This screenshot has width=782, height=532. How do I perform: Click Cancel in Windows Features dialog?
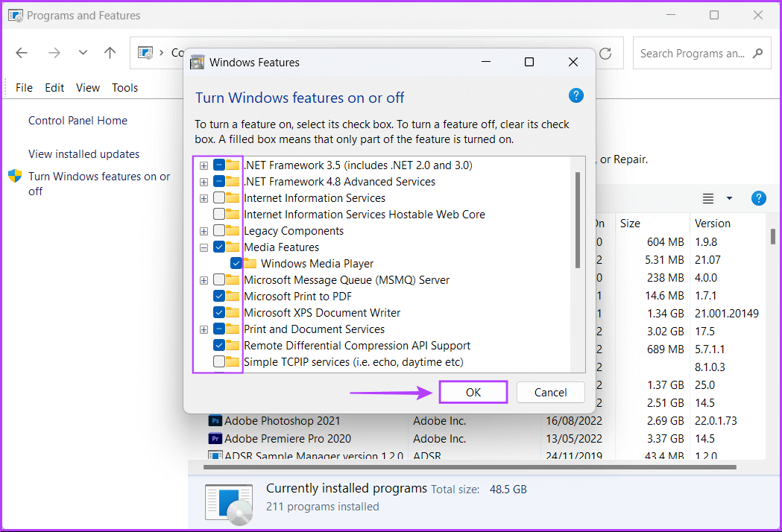tap(551, 393)
